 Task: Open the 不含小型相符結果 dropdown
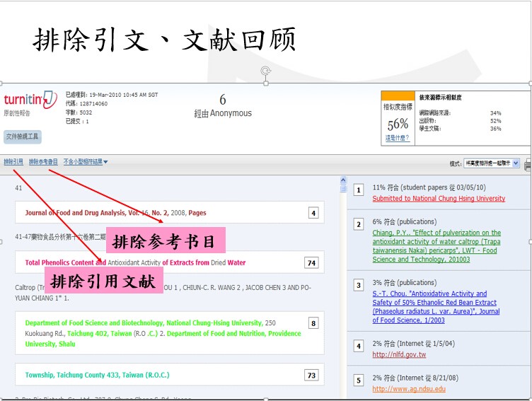(86, 162)
